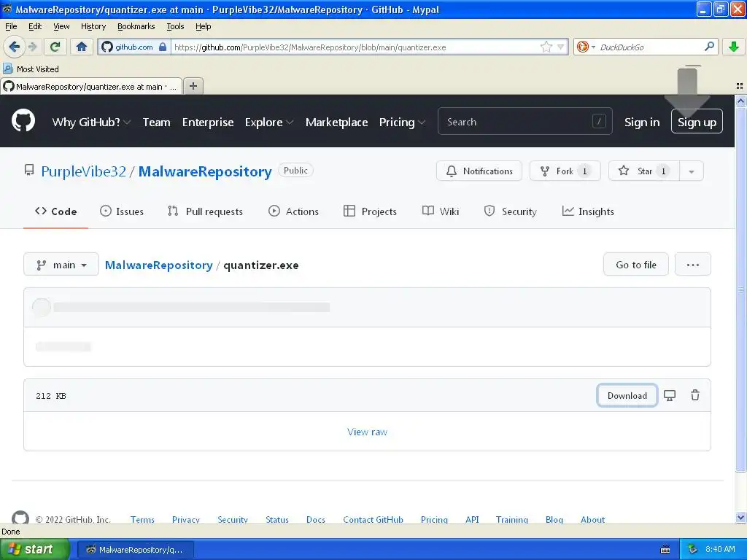This screenshot has height=560, width=747.
Task: Select the Code tab
Action: [x=55, y=211]
